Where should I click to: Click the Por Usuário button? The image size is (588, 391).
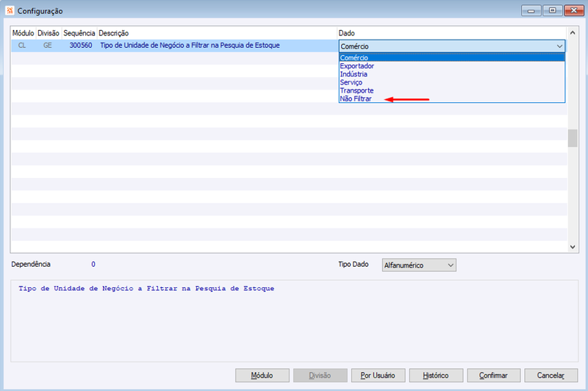click(x=378, y=376)
